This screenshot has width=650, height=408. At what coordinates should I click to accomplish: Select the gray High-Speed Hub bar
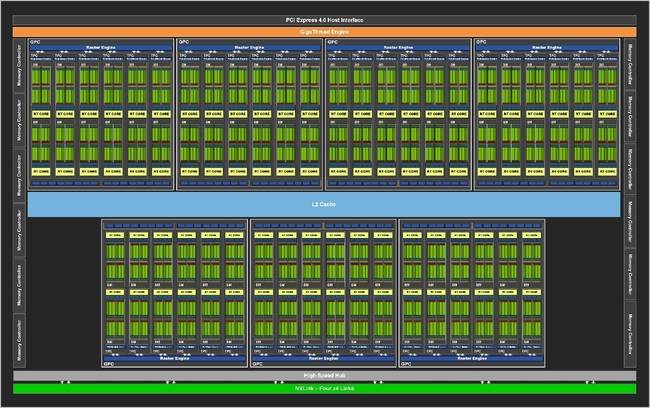tap(325, 376)
